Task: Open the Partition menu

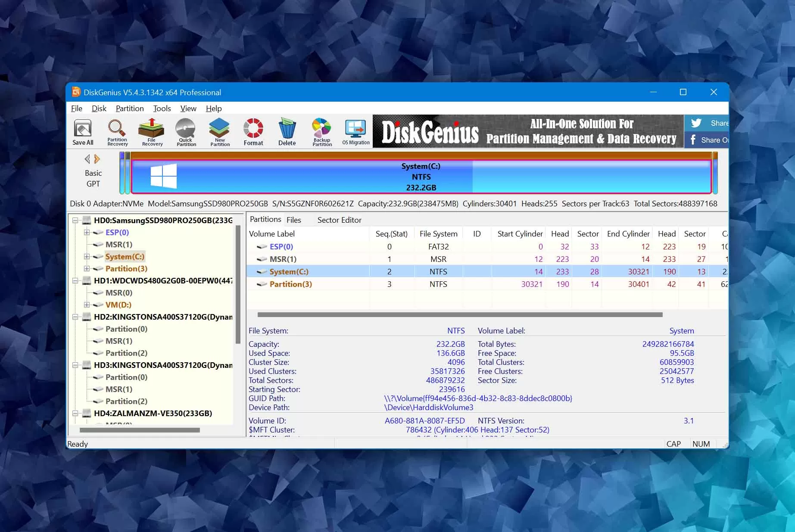Action: tap(130, 109)
